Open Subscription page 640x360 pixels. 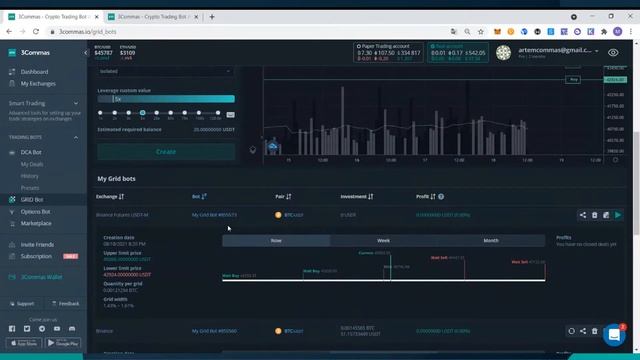(x=36, y=256)
